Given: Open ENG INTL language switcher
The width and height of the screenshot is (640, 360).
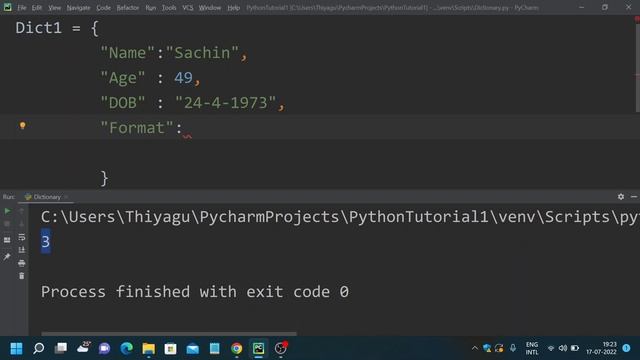Looking at the screenshot, I should tap(532, 348).
